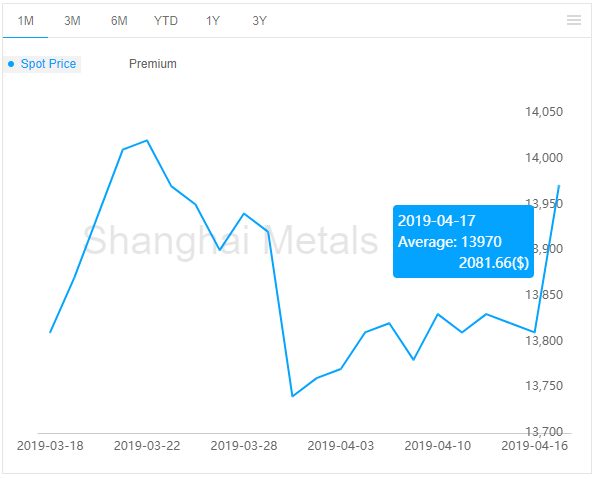Click the Shanghai Metals watermark text
Viewport: 597px width, 479px height.
pyautogui.click(x=230, y=240)
